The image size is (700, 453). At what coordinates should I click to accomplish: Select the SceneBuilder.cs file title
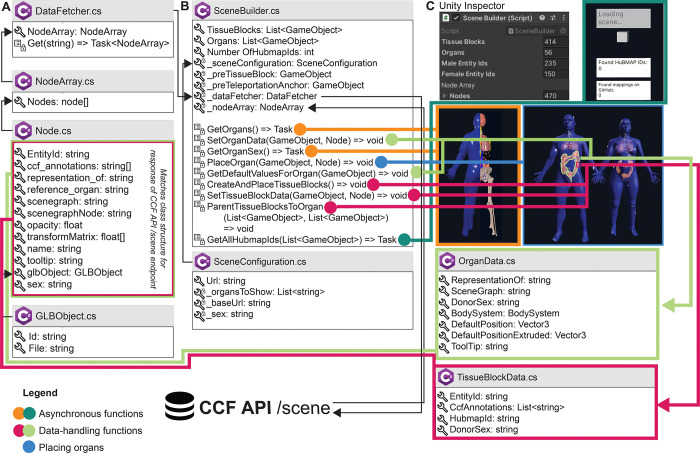point(246,11)
